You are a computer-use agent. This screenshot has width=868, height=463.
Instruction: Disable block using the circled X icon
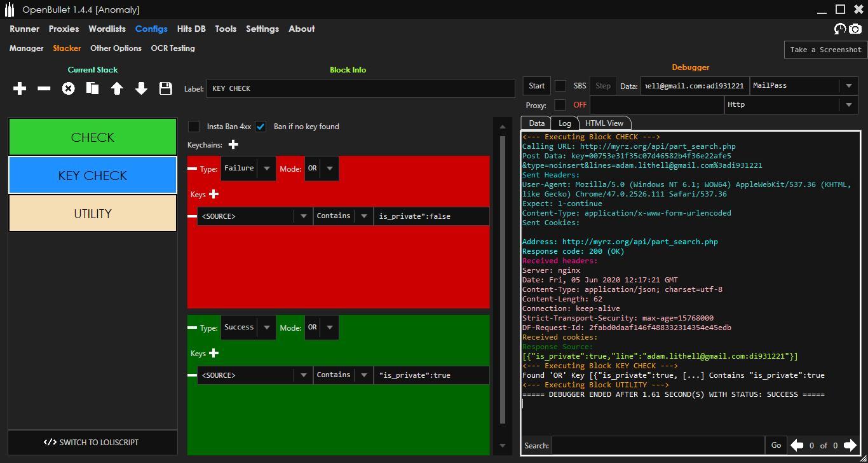(68, 88)
